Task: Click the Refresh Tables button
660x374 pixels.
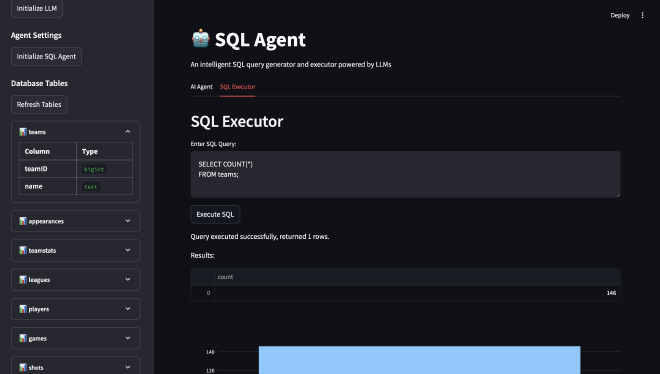Action: (39, 104)
